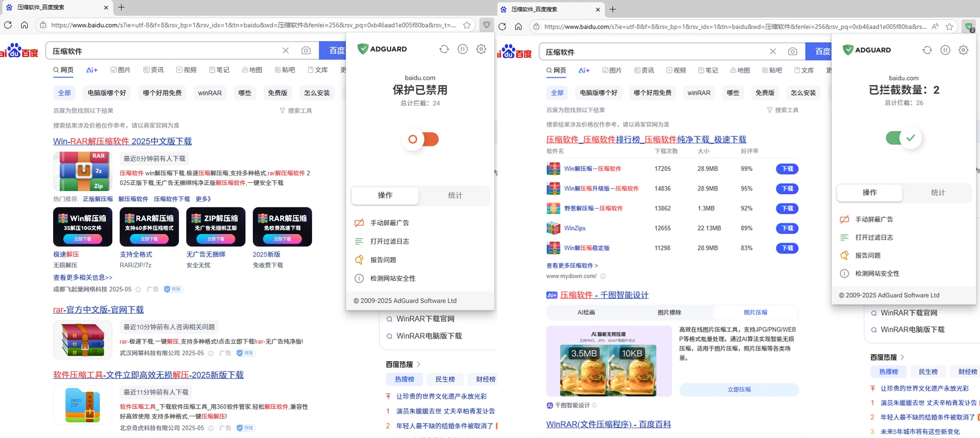
Task: Bookmark page with star in left browser
Action: (x=467, y=25)
